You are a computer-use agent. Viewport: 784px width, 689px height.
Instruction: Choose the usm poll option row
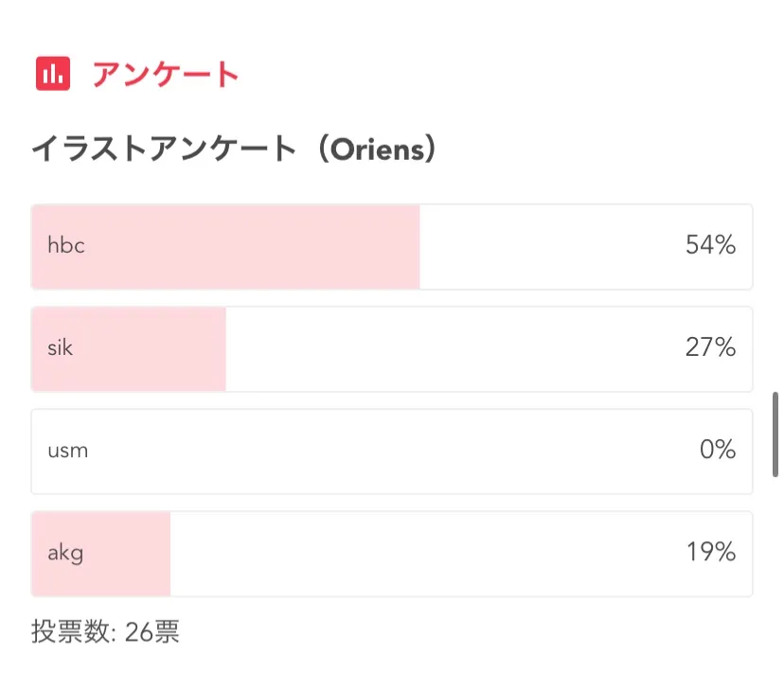[391, 451]
